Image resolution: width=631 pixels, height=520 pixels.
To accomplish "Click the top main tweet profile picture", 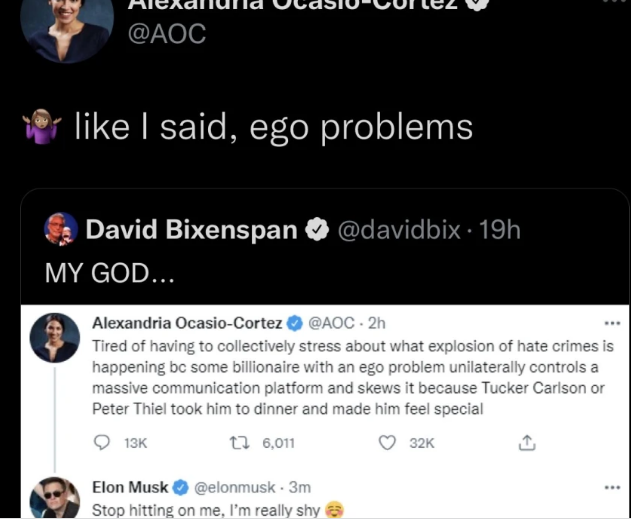I will click(x=67, y=24).
